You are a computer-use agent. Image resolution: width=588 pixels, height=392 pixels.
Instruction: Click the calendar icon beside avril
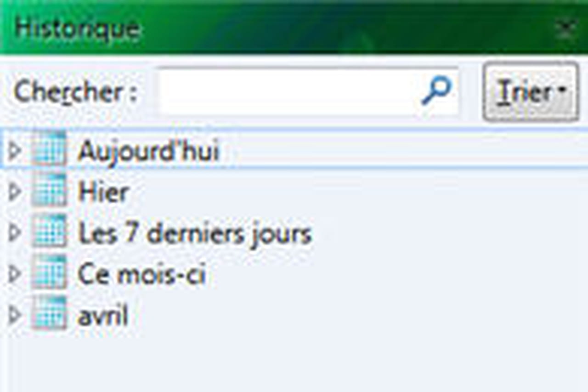[49, 313]
